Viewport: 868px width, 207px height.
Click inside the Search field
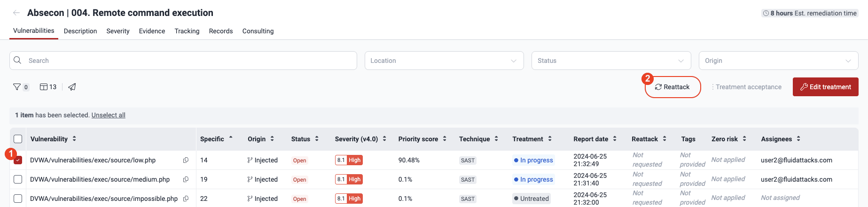pos(183,61)
